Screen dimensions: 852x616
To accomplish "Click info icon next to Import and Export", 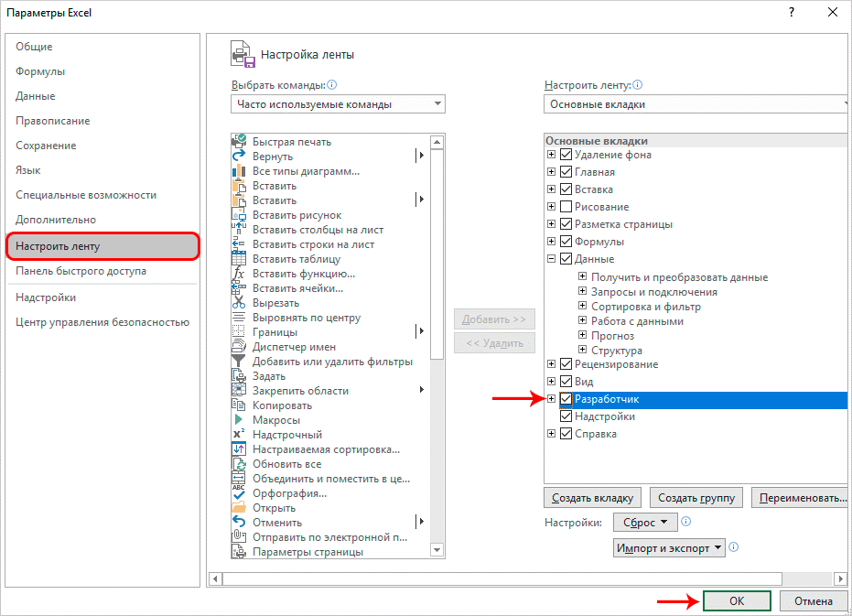I will 733,547.
